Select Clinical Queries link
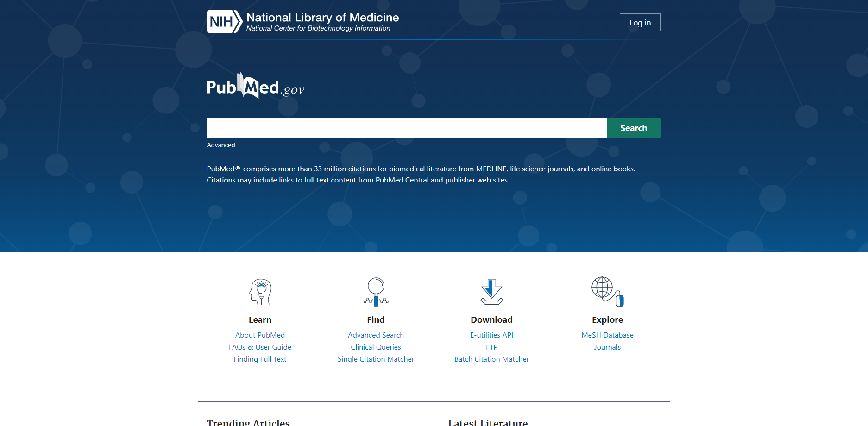Screen dimensions: 868x426 (376, 347)
